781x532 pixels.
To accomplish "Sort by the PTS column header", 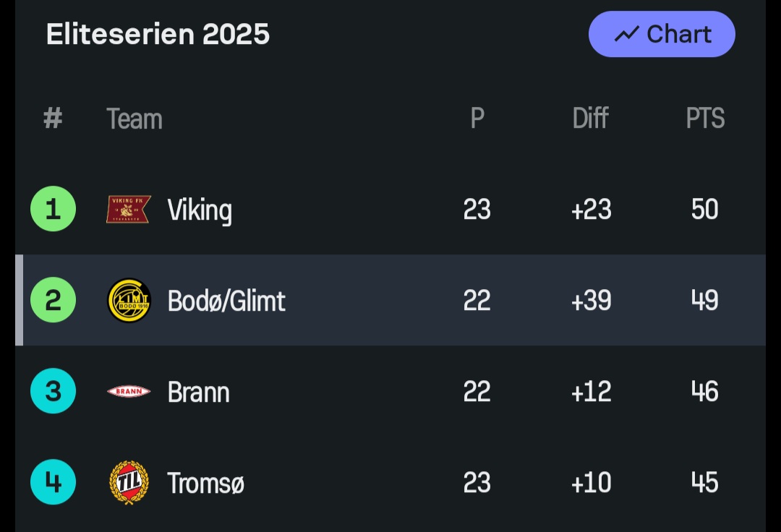I will click(705, 119).
